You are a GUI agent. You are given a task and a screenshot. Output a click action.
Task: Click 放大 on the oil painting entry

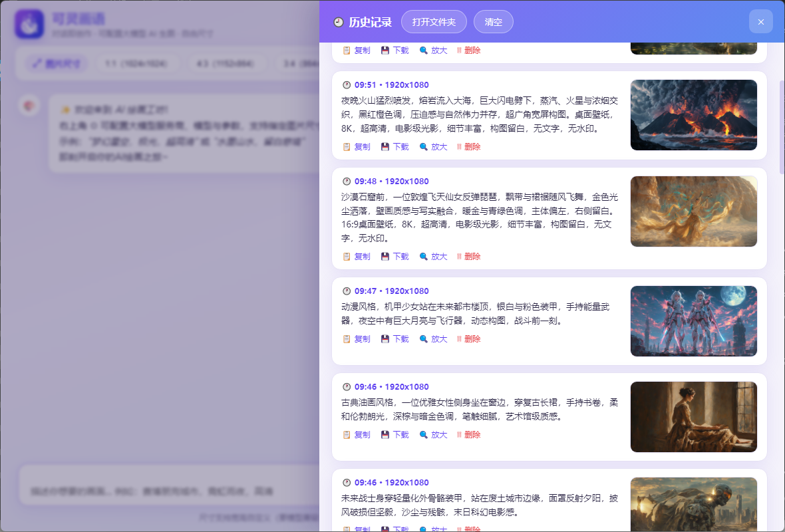tap(433, 434)
